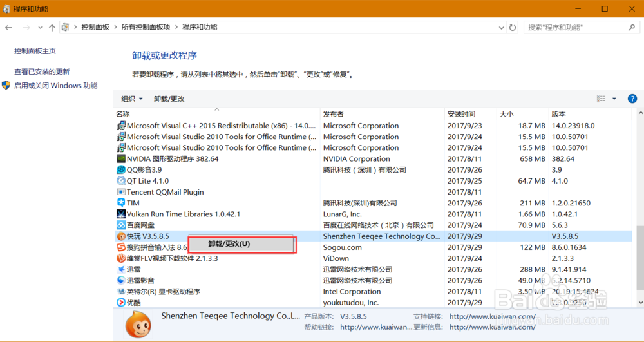Click 卸载/更改 toolbar button

(x=169, y=99)
